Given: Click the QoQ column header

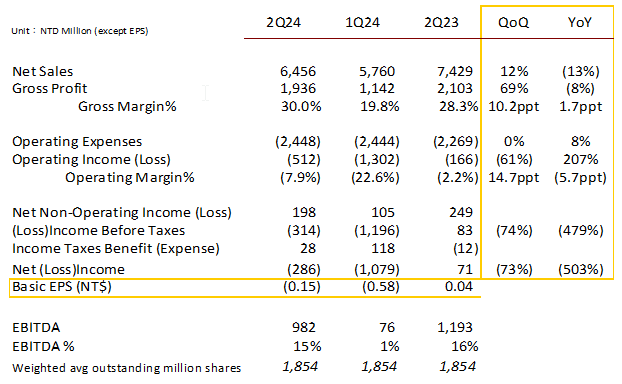Looking at the screenshot, I should (x=513, y=22).
